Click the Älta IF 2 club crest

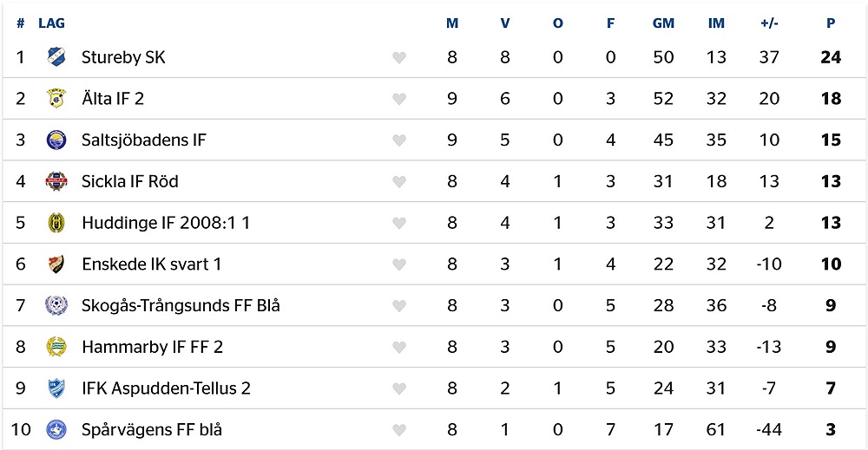coord(56,98)
